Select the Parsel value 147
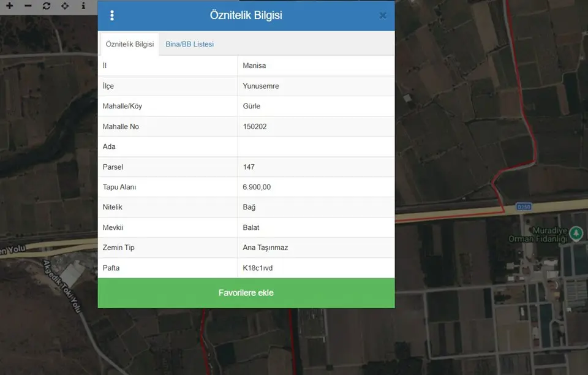The height and width of the screenshot is (375, 588). click(x=249, y=167)
